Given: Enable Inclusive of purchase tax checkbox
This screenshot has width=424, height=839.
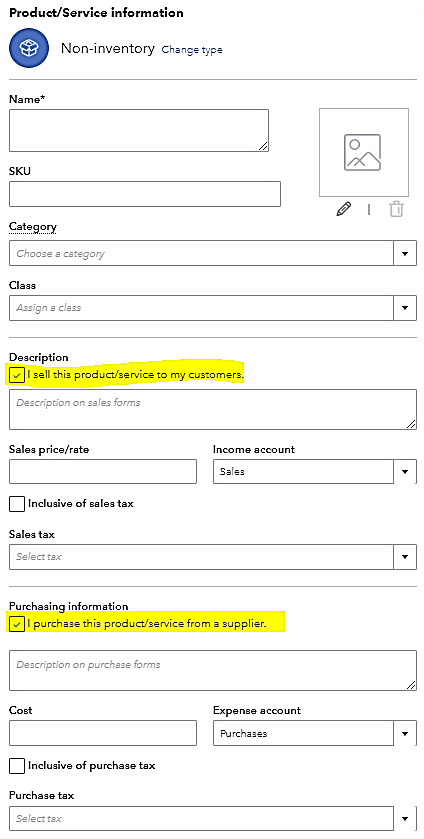Looking at the screenshot, I should 17,766.
